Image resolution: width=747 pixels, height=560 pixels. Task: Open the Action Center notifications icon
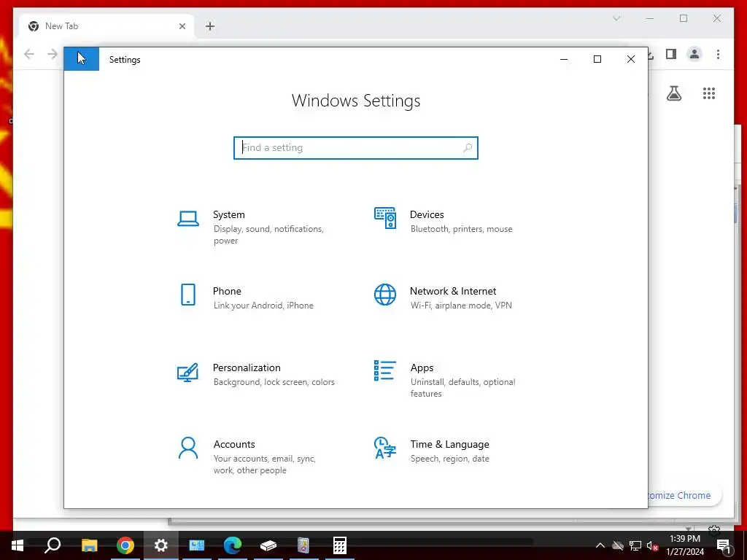click(724, 545)
